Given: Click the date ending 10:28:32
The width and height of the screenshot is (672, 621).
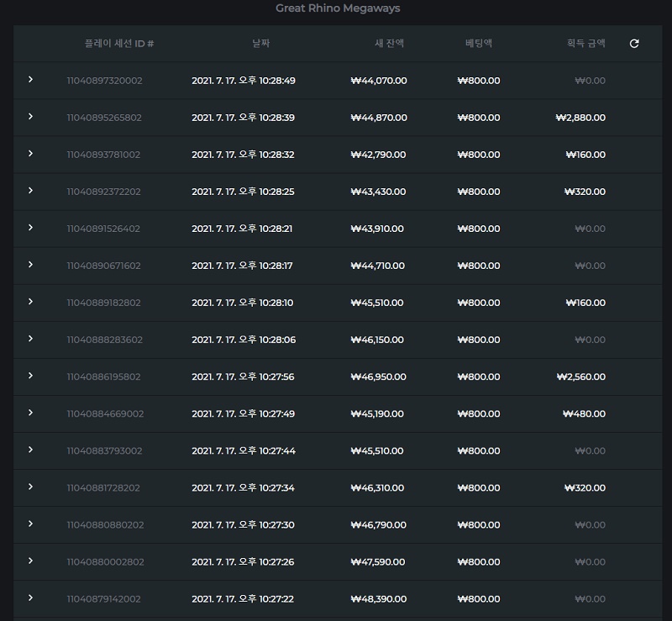Looking at the screenshot, I should (243, 155).
